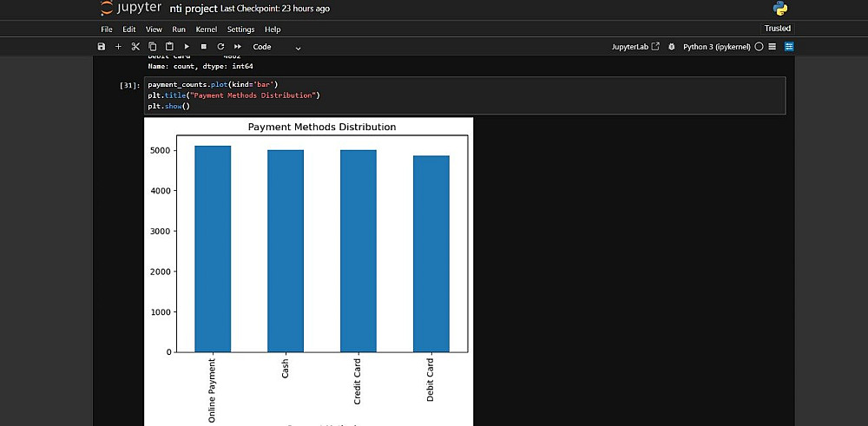
Task: Restart kernel and run all cells
Action: (238, 47)
